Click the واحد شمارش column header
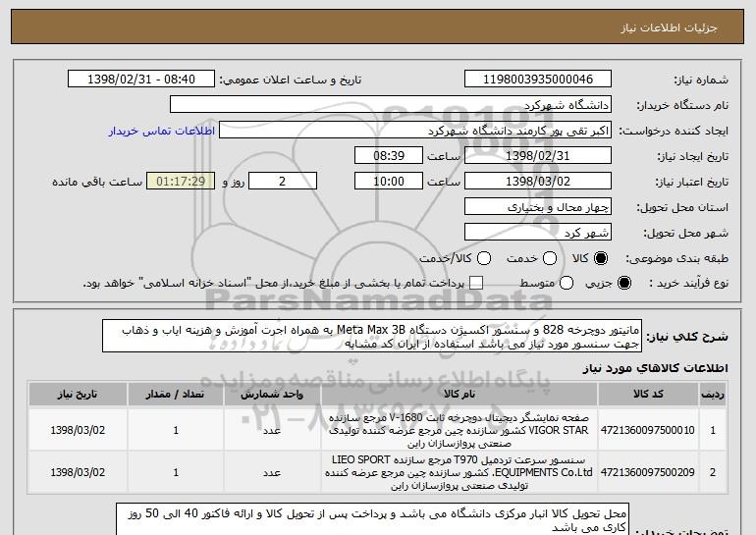The image size is (756, 535). (272, 395)
